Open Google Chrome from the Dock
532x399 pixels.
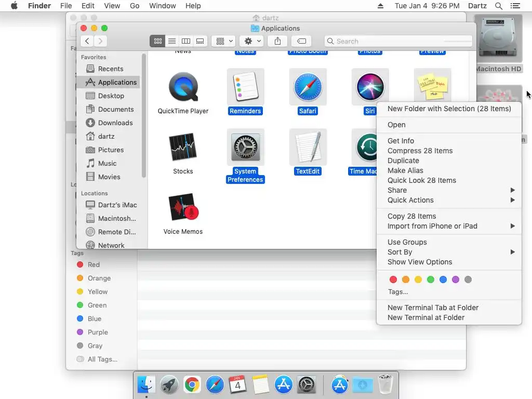pos(192,385)
